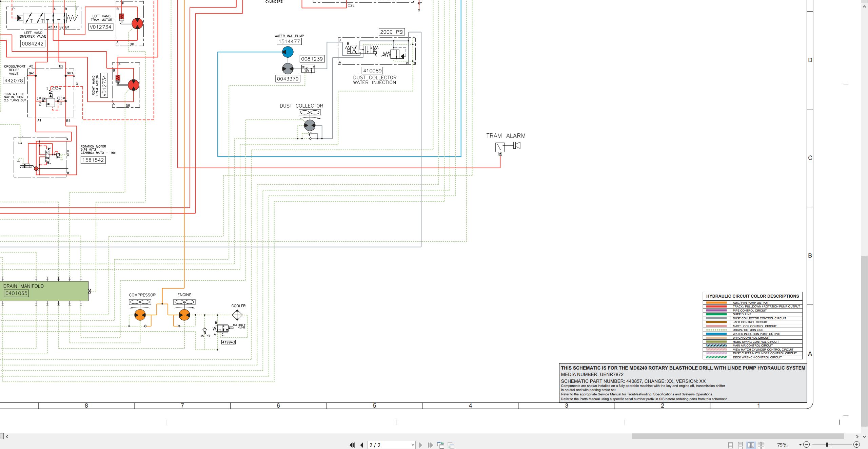The width and height of the screenshot is (868, 449).
Task: Open the page number dropdown
Action: pyautogui.click(x=413, y=445)
